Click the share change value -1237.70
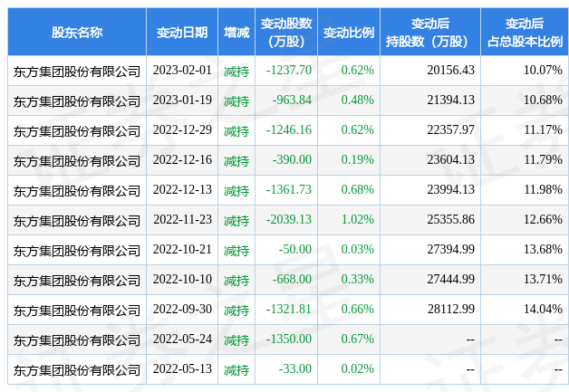The height and width of the screenshot is (392, 569). 289,70
